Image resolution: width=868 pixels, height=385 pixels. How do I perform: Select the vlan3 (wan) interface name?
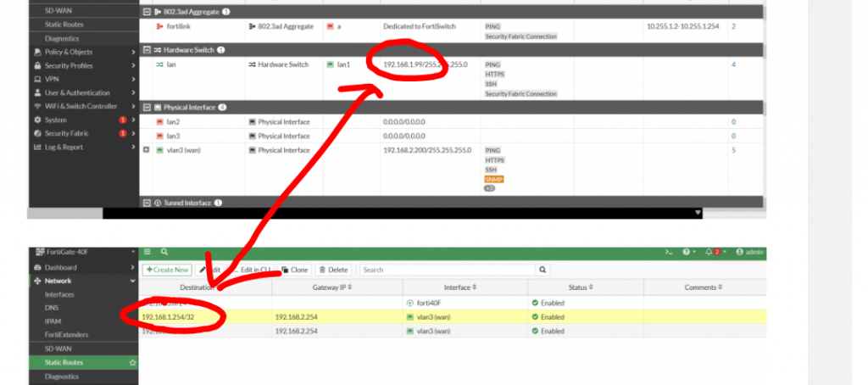click(183, 150)
